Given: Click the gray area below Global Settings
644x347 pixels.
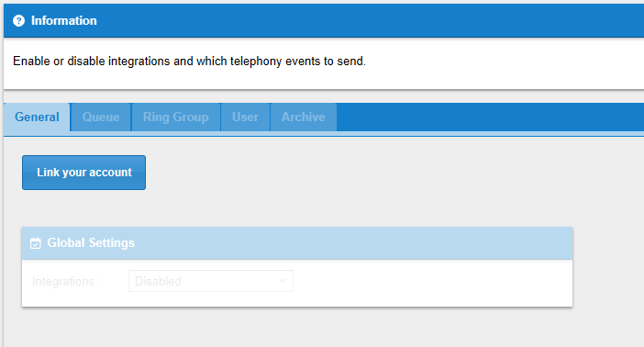Looking at the screenshot, I should pos(297,328).
